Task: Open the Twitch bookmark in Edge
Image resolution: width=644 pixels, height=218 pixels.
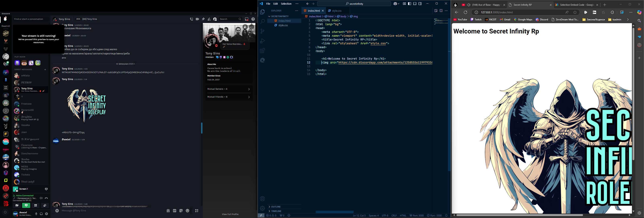Action: coord(476,20)
